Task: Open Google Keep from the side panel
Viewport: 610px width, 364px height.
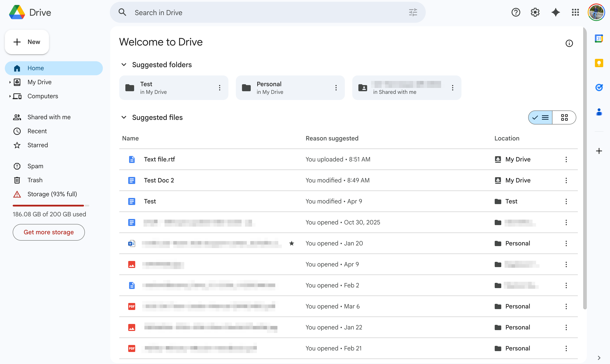Action: [599, 63]
